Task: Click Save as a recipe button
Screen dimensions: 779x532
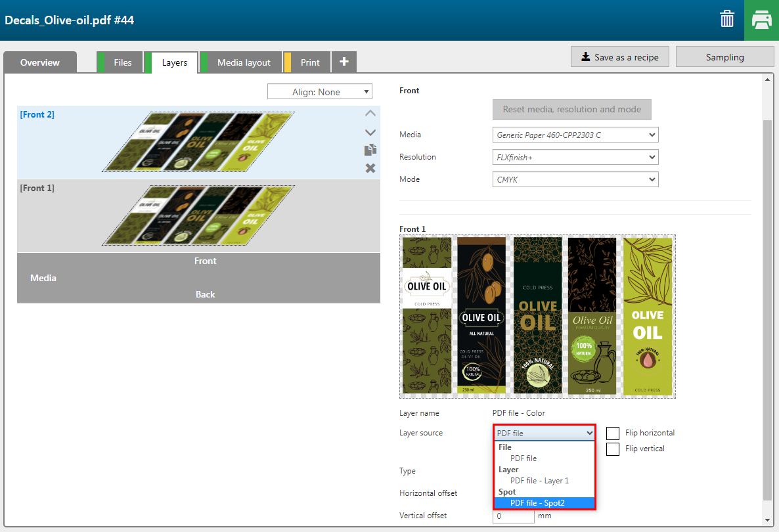Action: [619, 56]
